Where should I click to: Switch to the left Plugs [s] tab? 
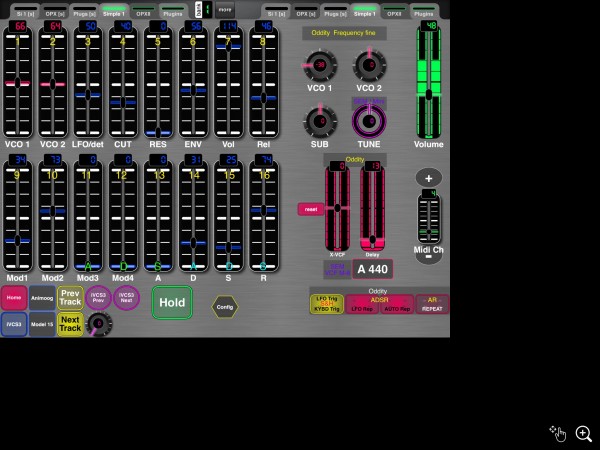point(84,11)
